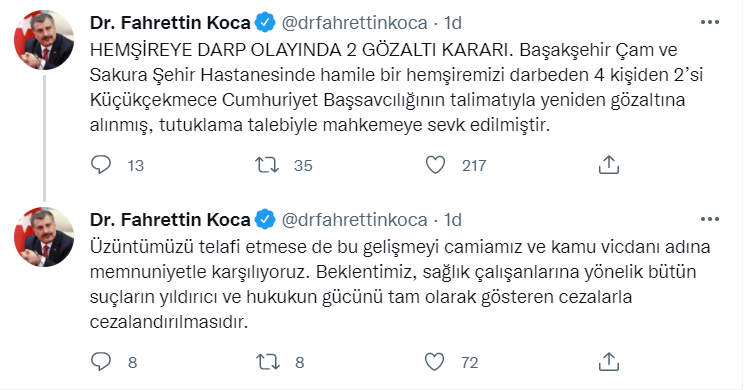This screenshot has width=745, height=390.
Task: Open the second tweet's 1d timestamp
Action: (453, 219)
